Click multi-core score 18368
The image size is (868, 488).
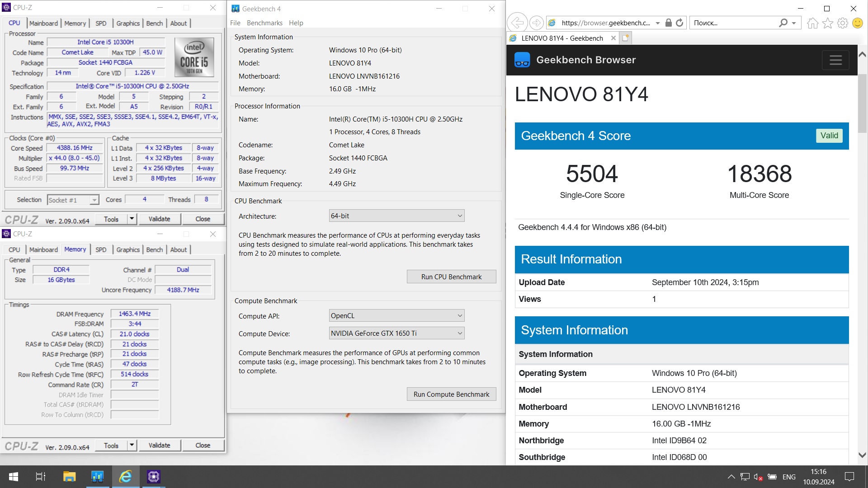click(x=759, y=174)
